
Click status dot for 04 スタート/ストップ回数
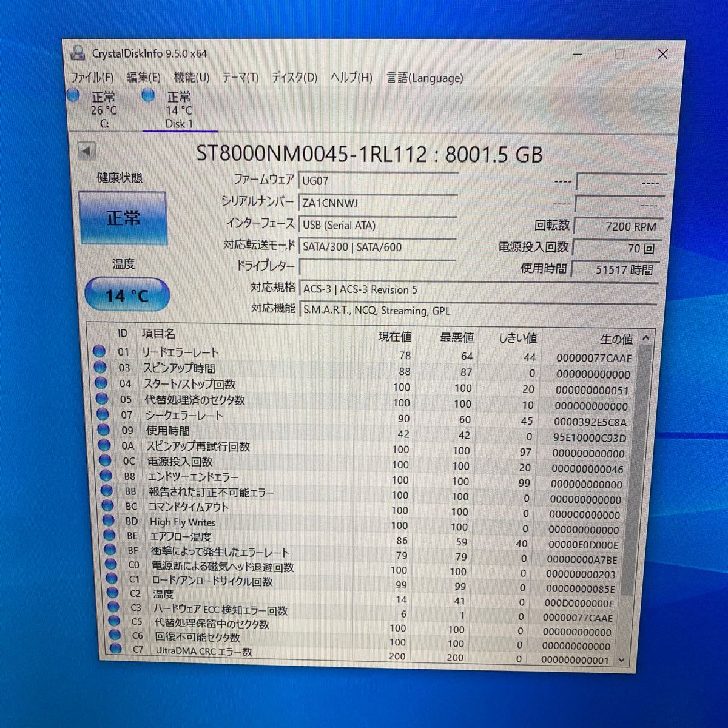101,383
